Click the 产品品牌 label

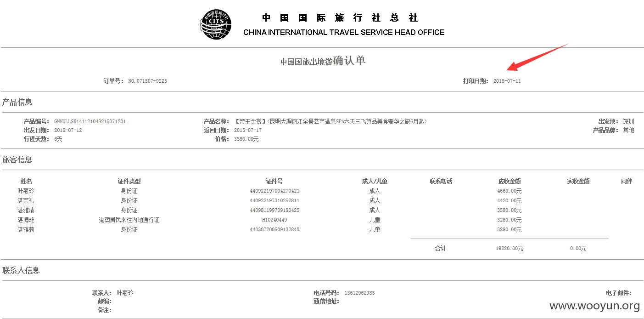pos(606,130)
